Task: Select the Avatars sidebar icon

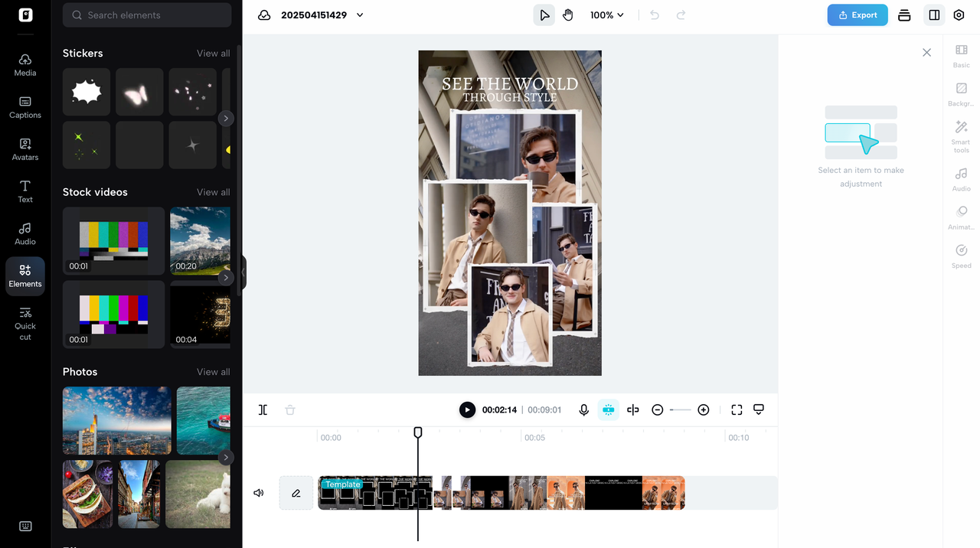Action: 24,149
